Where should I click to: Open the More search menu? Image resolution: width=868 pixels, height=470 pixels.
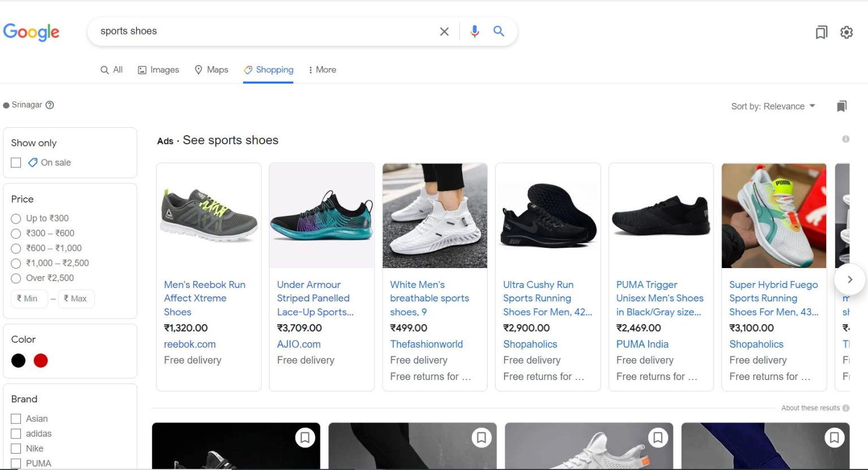[322, 70]
